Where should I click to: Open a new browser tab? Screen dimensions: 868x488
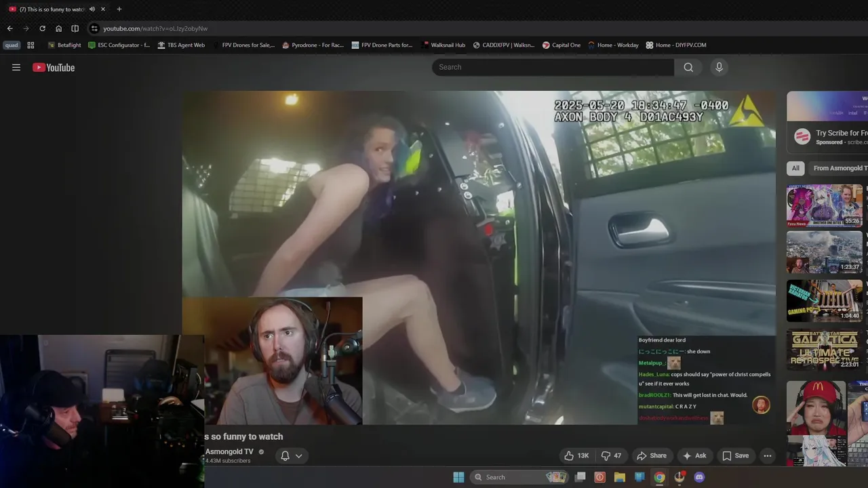(x=119, y=9)
